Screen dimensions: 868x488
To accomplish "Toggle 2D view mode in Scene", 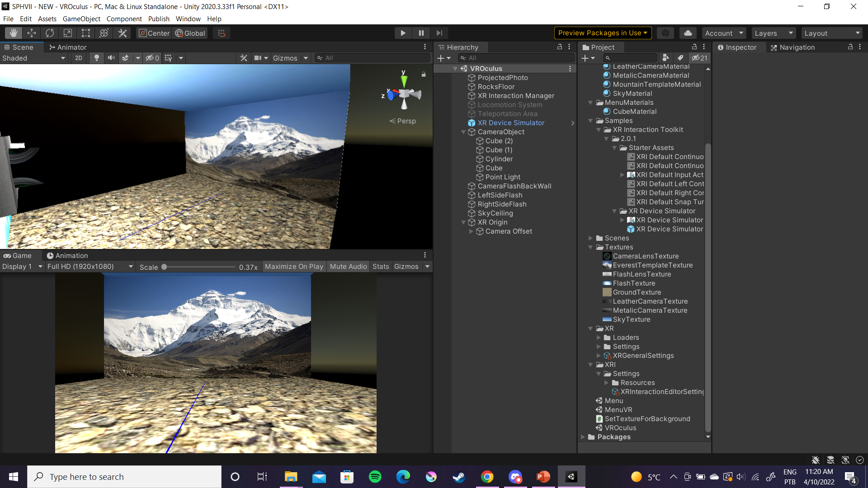I will [79, 58].
